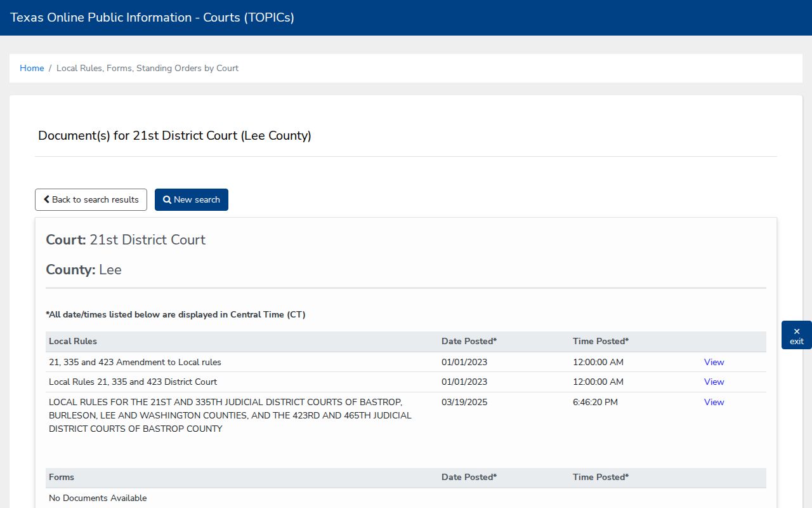
Task: Click the Central Time note text
Action: [x=176, y=314]
